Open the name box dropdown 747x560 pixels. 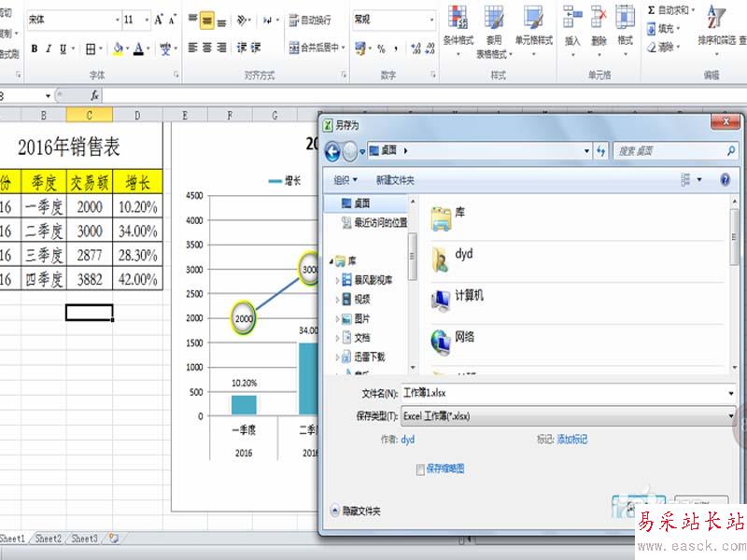(x=48, y=96)
